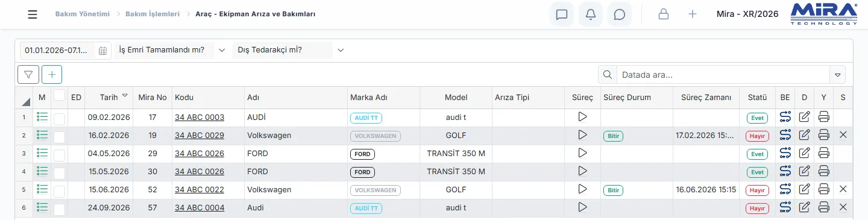Open link 34 ABC 0029
The height and width of the screenshot is (220, 868).
200,136
